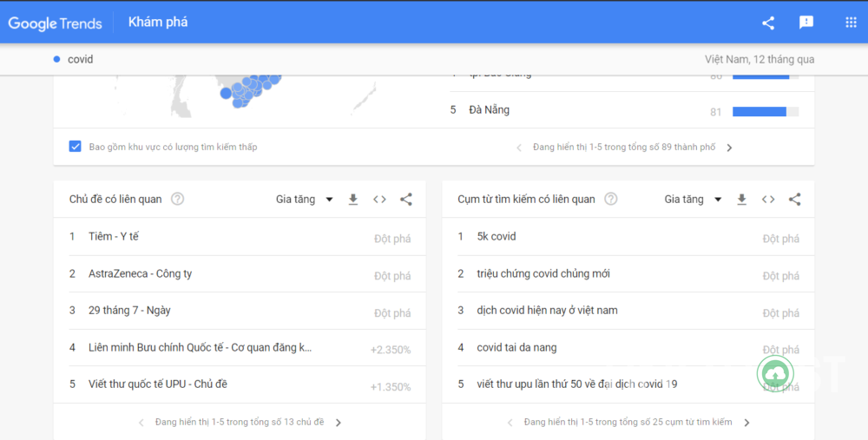868x440 pixels.
Task: Click 'Đang hiển thị 1-5 trong tổng số 89 thành phố' text
Action: click(x=624, y=148)
